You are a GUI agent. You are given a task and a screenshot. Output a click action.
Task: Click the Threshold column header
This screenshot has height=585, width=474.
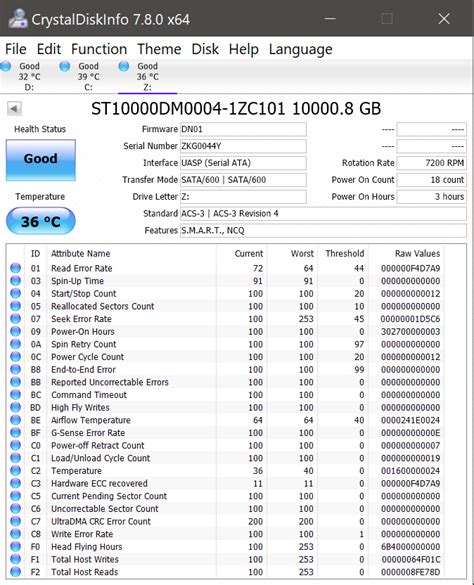pyautogui.click(x=344, y=254)
